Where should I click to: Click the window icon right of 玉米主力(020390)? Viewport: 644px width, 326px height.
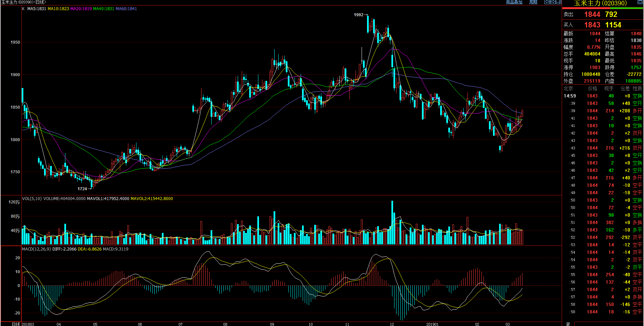pos(640,2)
